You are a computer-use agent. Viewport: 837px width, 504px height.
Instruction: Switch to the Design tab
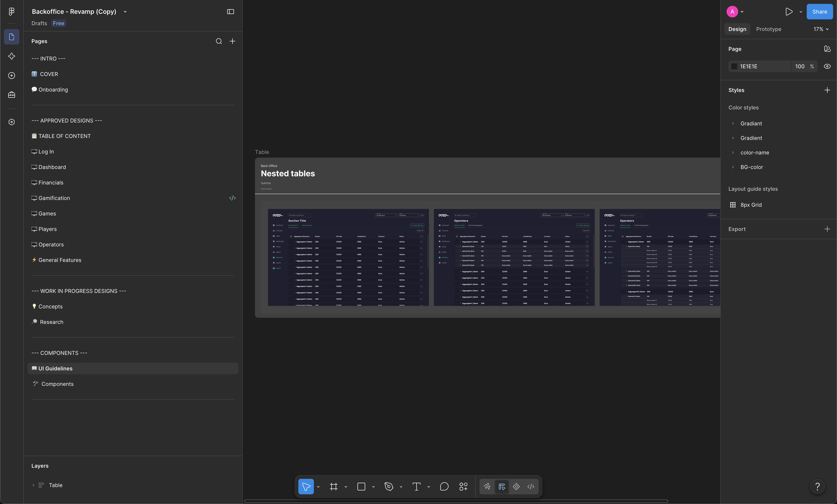(737, 29)
